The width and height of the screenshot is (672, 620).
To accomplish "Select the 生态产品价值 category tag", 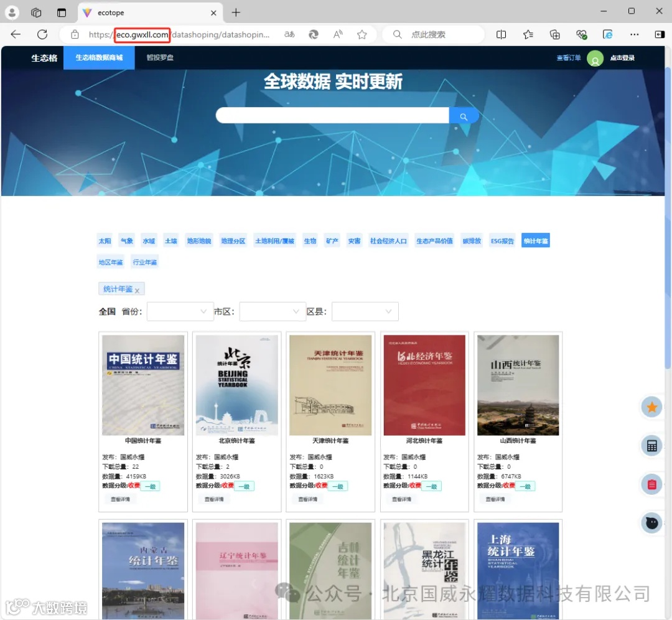I will coord(434,241).
